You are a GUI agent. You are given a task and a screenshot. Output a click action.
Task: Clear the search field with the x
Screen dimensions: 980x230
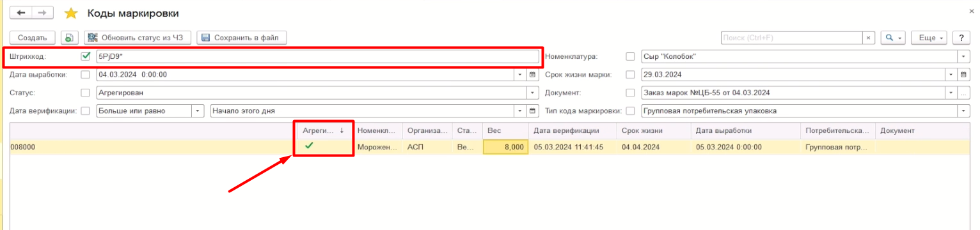click(869, 38)
